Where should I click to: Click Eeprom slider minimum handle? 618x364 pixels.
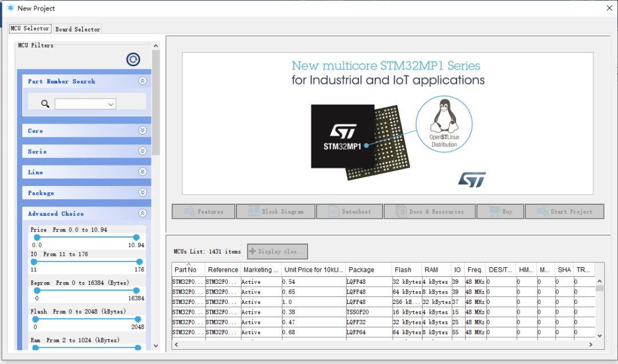click(x=37, y=291)
